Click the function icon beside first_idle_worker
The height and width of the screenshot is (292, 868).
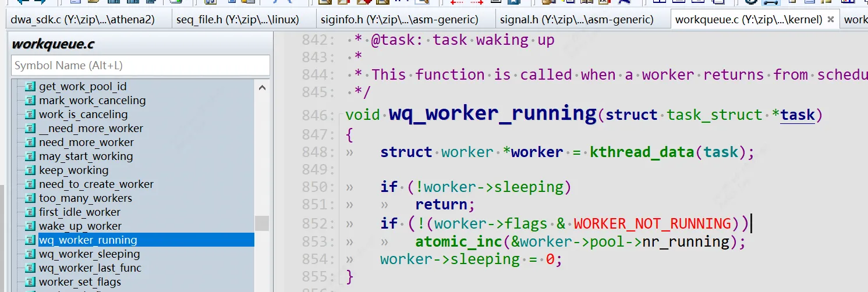click(30, 212)
